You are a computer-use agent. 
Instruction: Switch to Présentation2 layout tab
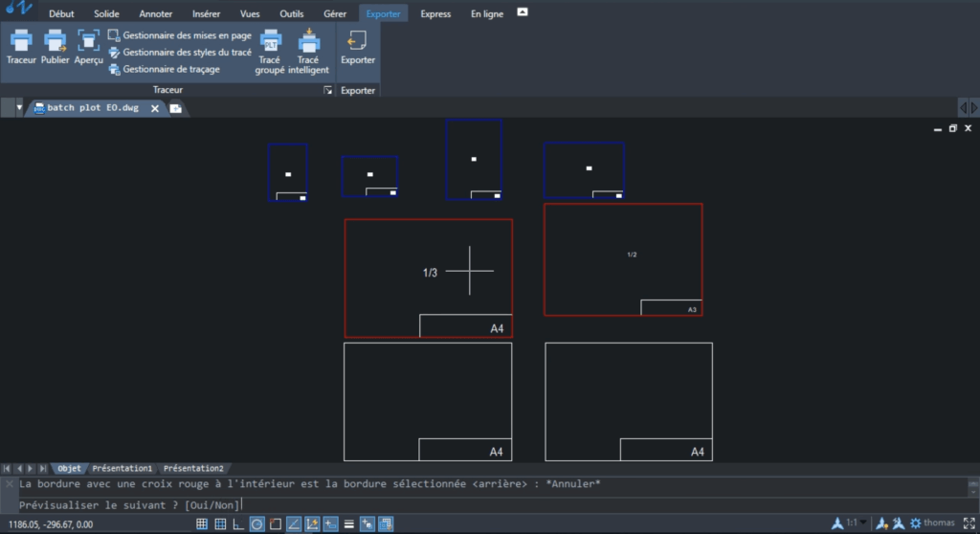tap(193, 468)
